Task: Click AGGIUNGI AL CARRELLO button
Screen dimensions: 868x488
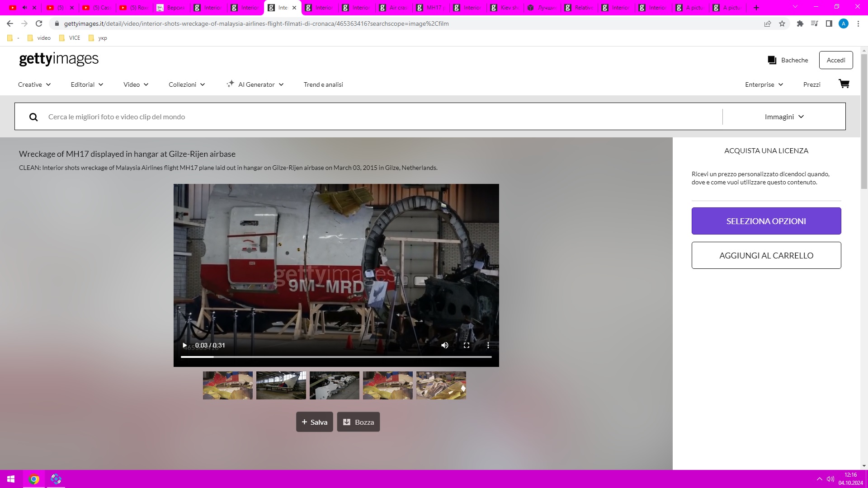Action: [766, 255]
